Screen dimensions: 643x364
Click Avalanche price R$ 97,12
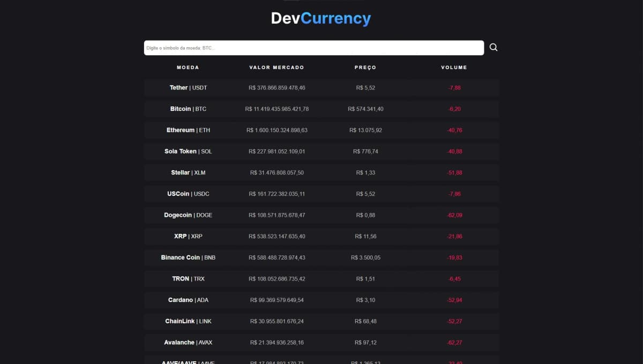[365, 343]
